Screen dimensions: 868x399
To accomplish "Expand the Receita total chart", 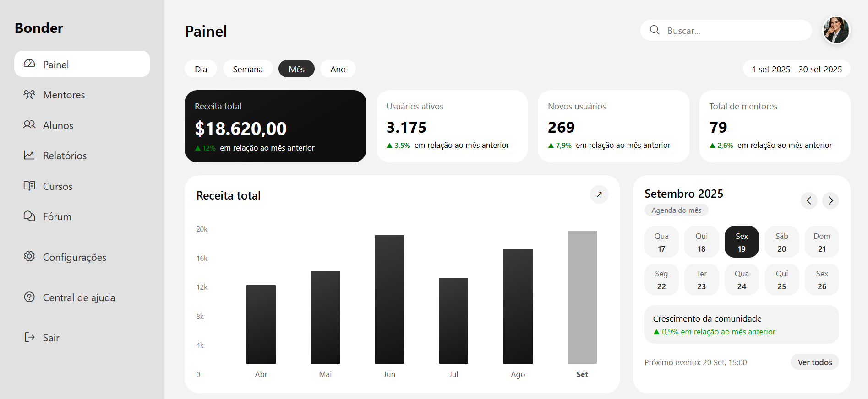I will [599, 194].
